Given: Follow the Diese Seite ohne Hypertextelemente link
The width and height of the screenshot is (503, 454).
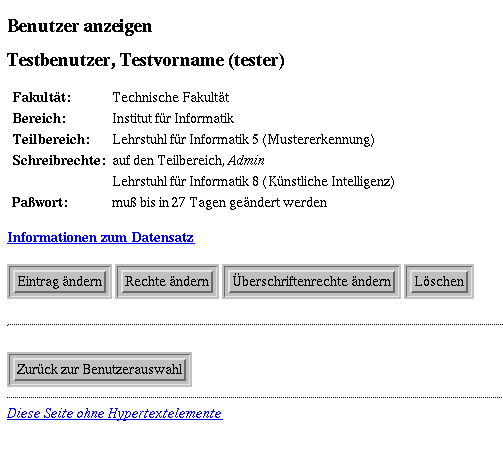Looking at the screenshot, I should pos(115,414).
